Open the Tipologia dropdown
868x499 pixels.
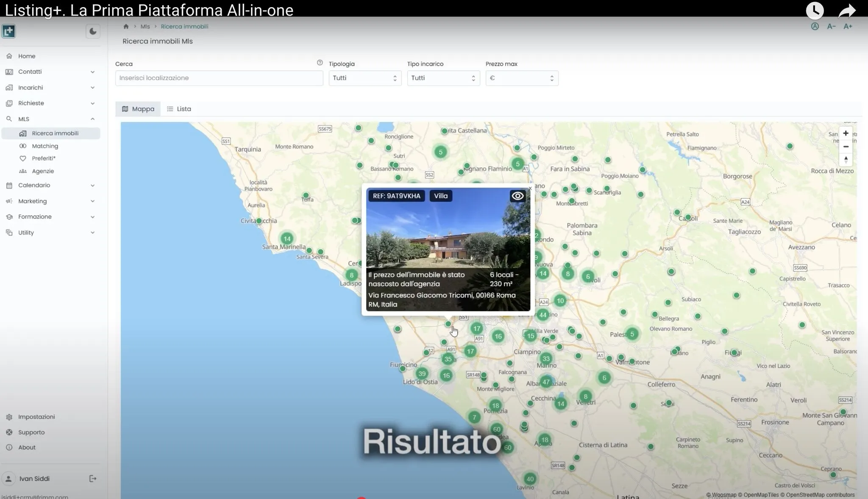tap(365, 78)
